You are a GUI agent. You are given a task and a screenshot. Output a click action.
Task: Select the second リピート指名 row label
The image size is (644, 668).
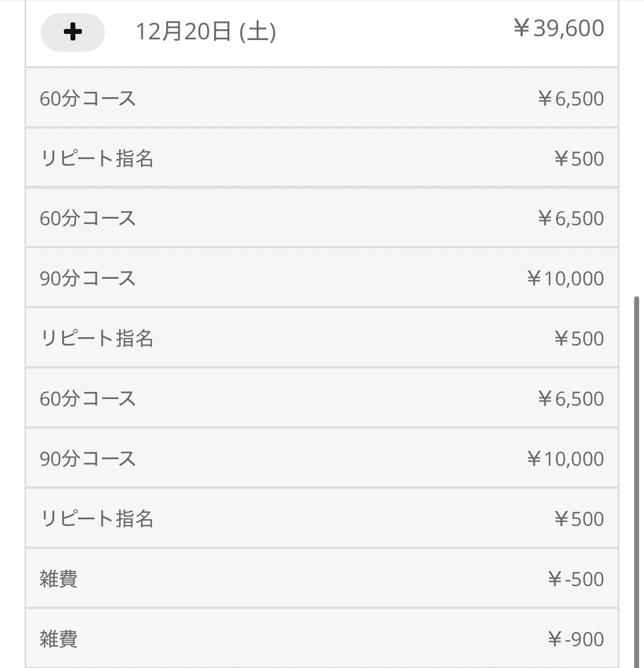coord(97,339)
